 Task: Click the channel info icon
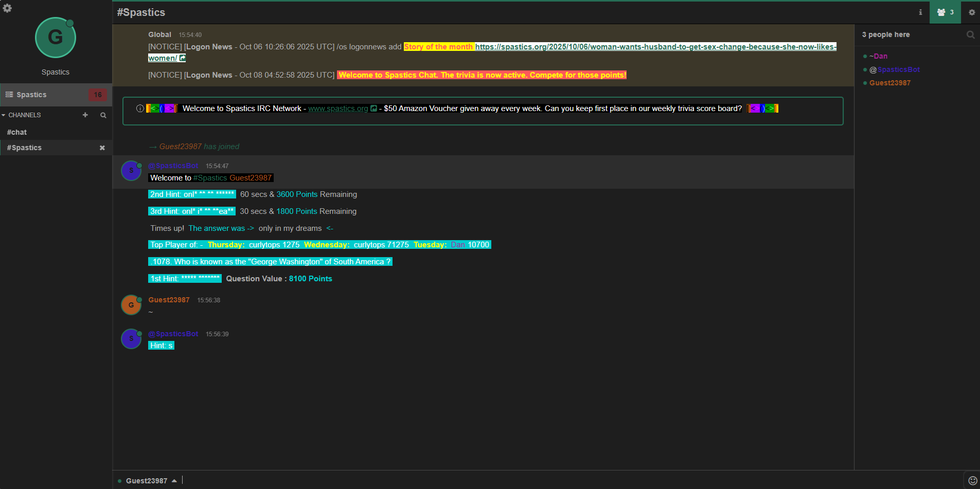920,12
